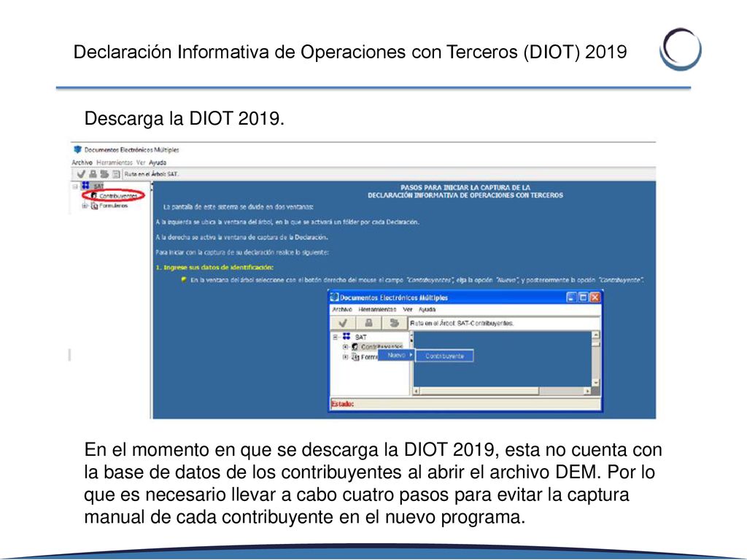Click the inset window's title bar icon
The image size is (747, 560).
pos(334,297)
